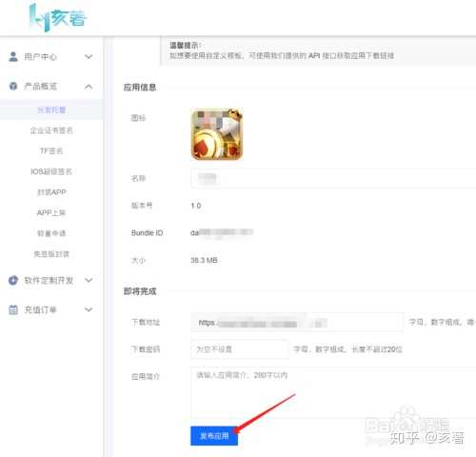Viewport: 476px width, 457px height.
Task: Collapse the 产品概览 menu chevron
Action: tap(89, 87)
